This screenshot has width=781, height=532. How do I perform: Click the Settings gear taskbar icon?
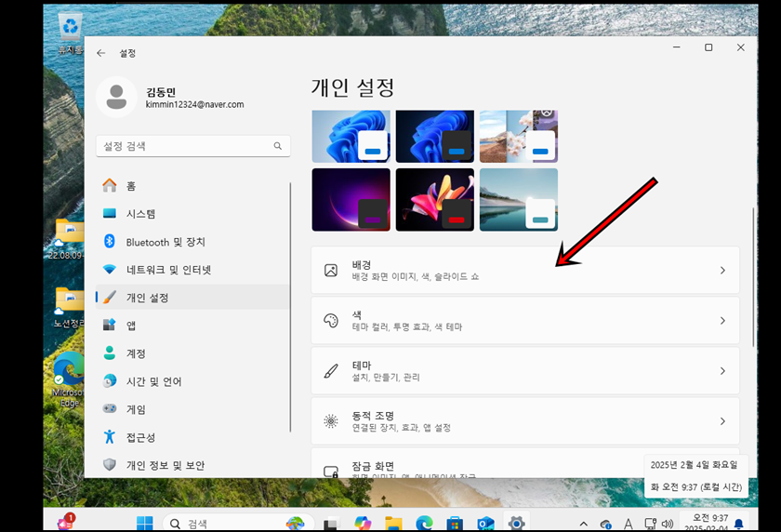click(517, 523)
